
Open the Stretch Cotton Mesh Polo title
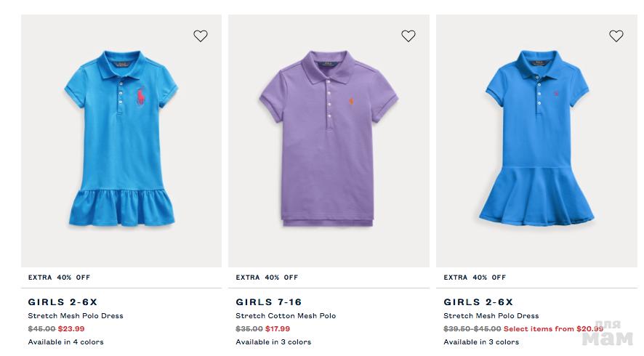click(286, 316)
